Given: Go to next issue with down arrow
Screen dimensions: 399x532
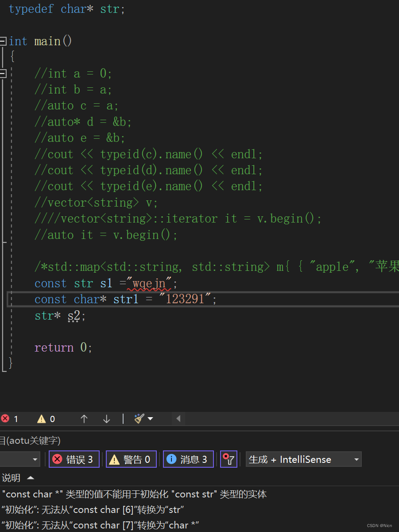Looking at the screenshot, I should (x=106, y=419).
